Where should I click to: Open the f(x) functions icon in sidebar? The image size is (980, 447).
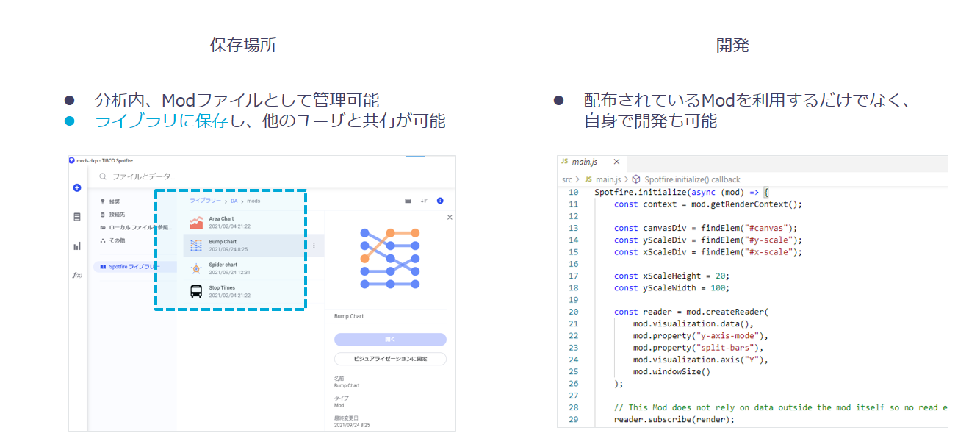[77, 275]
